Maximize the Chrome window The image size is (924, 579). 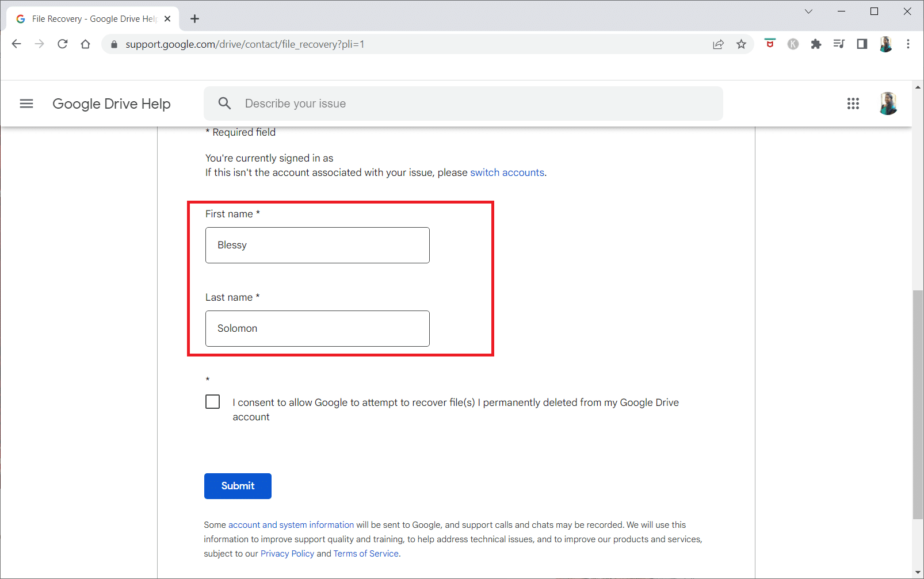pos(874,11)
